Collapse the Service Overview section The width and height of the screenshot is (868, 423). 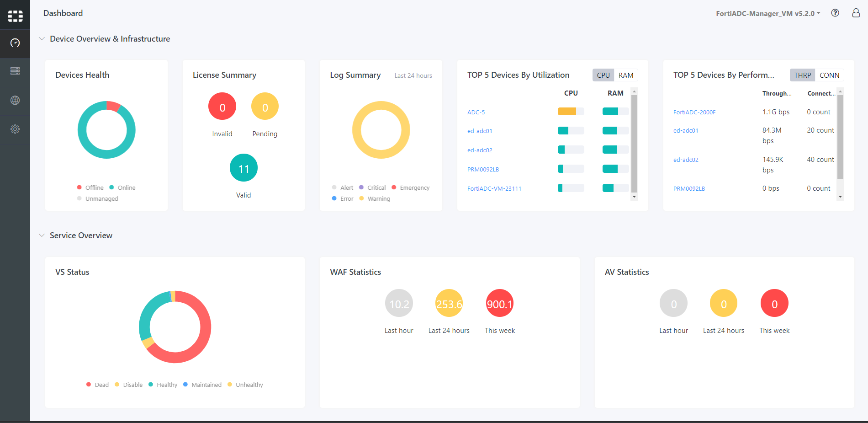point(42,236)
